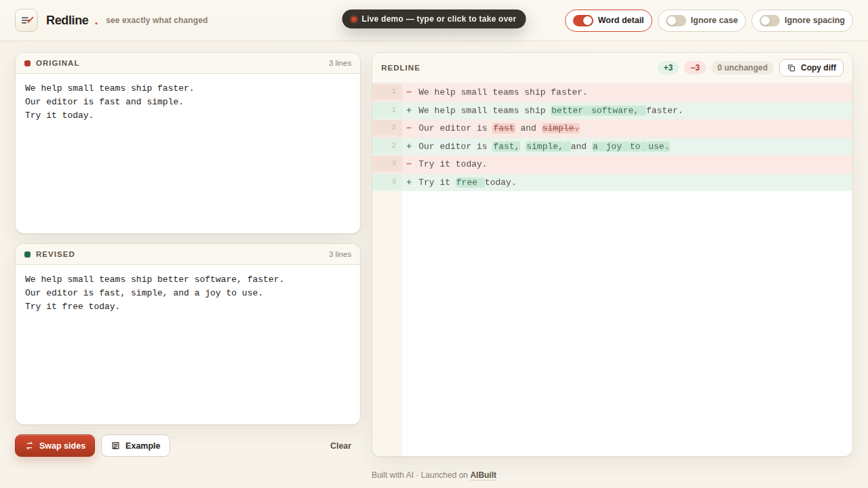Select removed line "Try it today." in diff
The width and height of the screenshot is (868, 488).
(x=612, y=164)
